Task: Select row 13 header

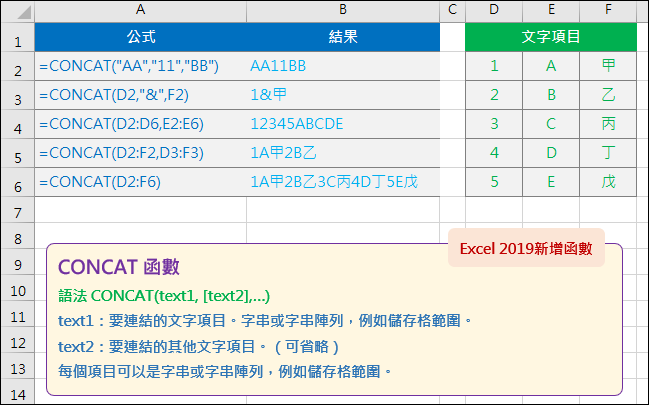Action: pyautogui.click(x=18, y=366)
